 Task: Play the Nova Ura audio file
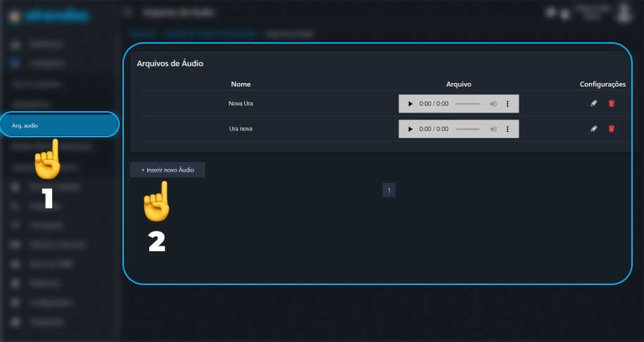410,104
